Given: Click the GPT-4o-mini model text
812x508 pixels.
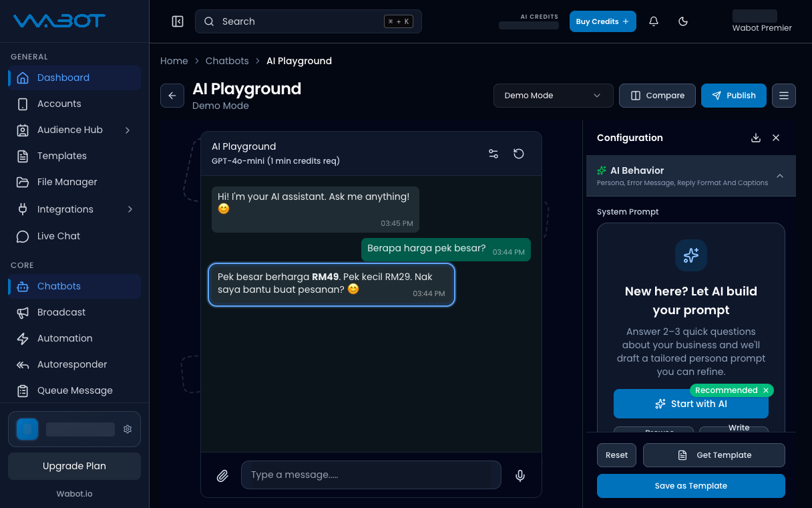Looking at the screenshot, I should 276,161.
